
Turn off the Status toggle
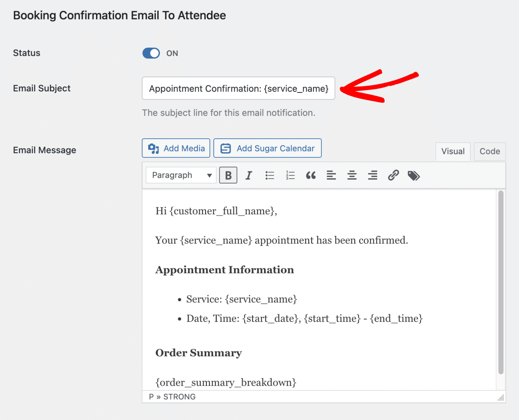(x=151, y=53)
